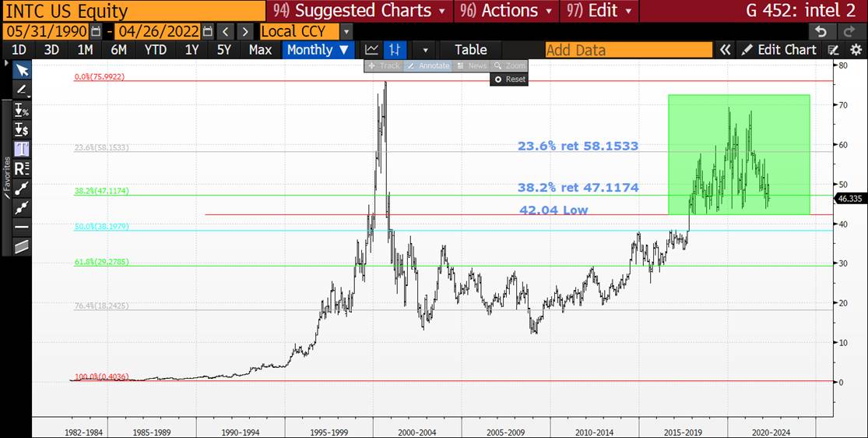Screen dimensions: 868x438
Task: Select the parallel channel tool
Action: [22, 247]
